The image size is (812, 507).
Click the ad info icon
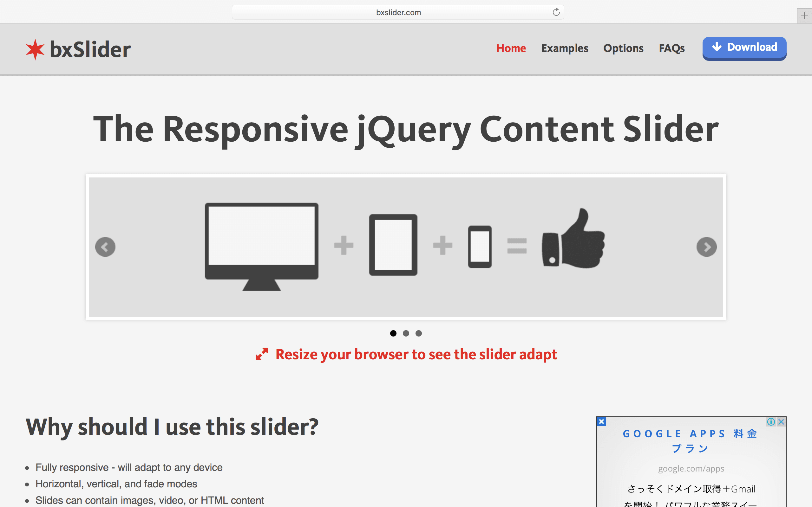771,422
